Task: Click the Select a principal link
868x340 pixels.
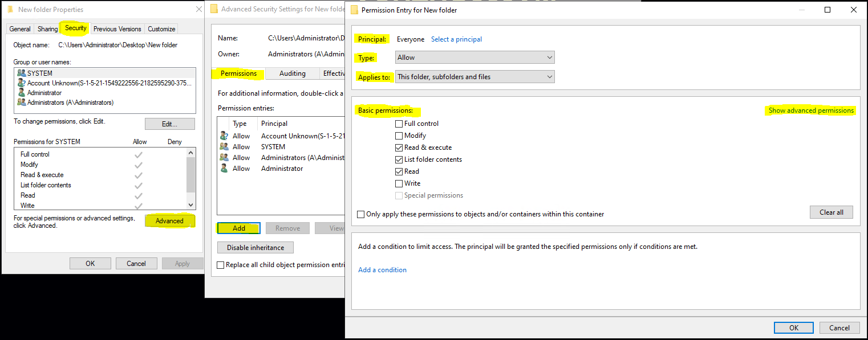Action: tap(456, 39)
